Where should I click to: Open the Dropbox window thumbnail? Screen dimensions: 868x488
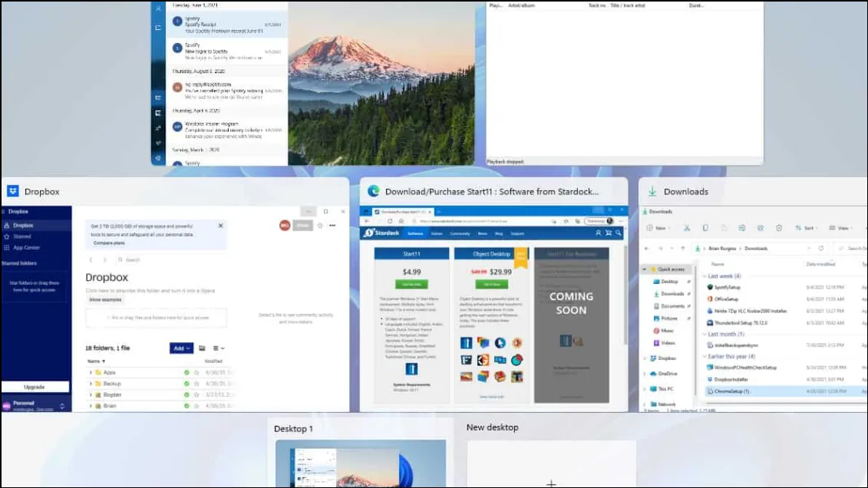click(x=175, y=308)
